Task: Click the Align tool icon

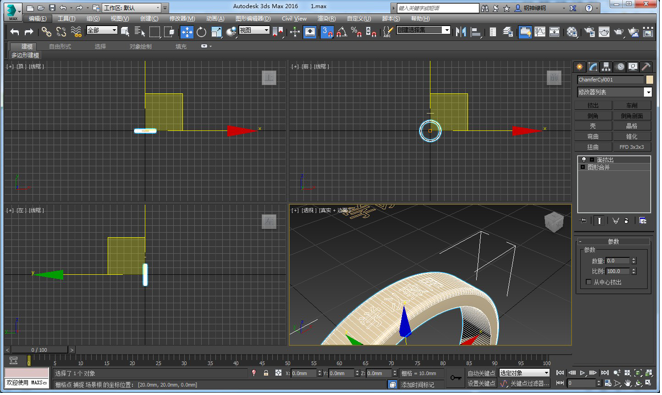Action: pyautogui.click(x=475, y=32)
